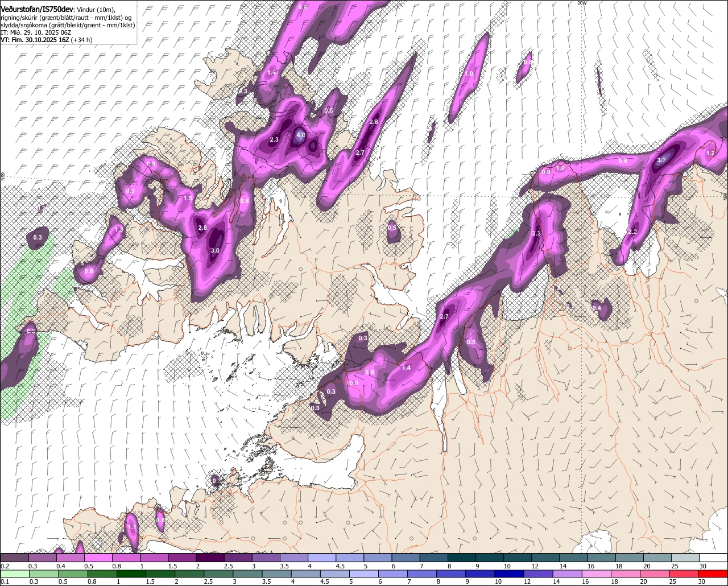The width and height of the screenshot is (728, 586).
Task: Click the darkest purple 2–2.5 snow scale swatch
Action: click(210, 558)
